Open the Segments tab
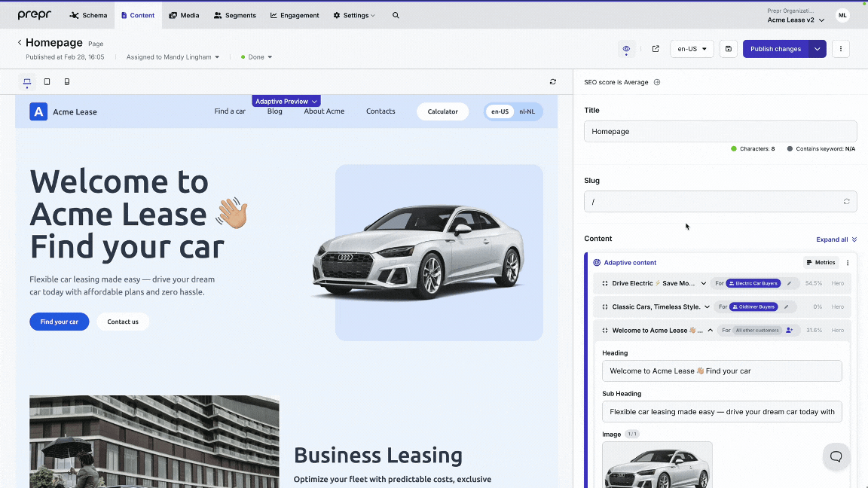Screen dimensions: 868x488 pyautogui.click(x=235, y=16)
